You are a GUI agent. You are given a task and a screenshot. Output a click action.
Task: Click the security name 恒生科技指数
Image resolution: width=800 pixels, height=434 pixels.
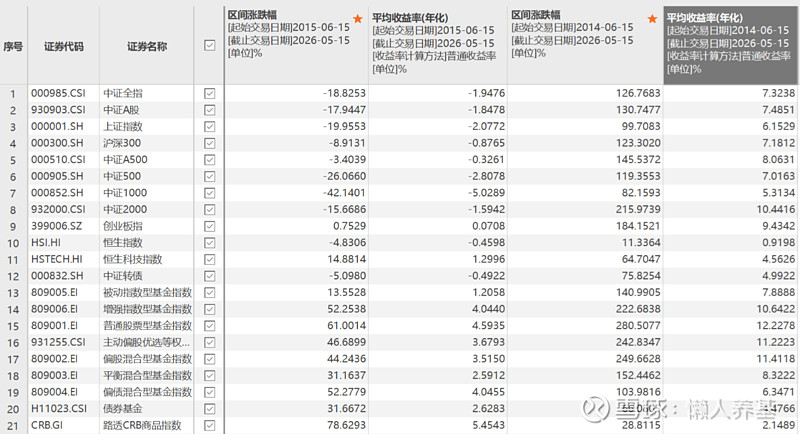click(x=133, y=259)
